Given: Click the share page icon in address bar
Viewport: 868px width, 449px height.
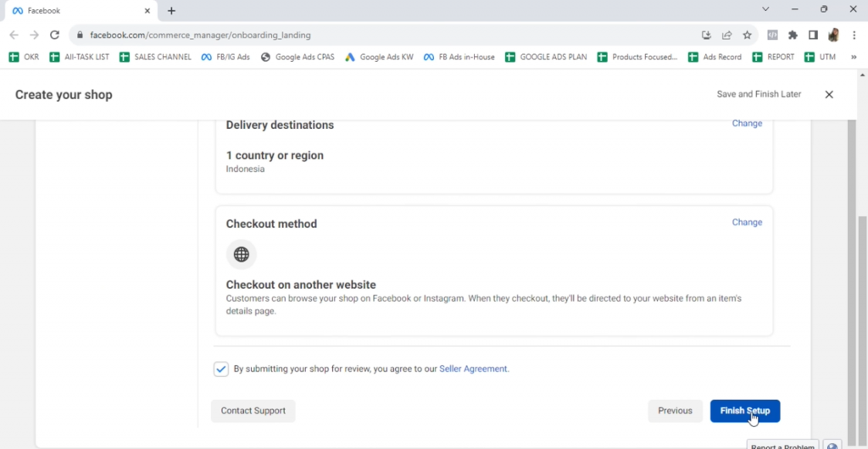Looking at the screenshot, I should tap(726, 35).
